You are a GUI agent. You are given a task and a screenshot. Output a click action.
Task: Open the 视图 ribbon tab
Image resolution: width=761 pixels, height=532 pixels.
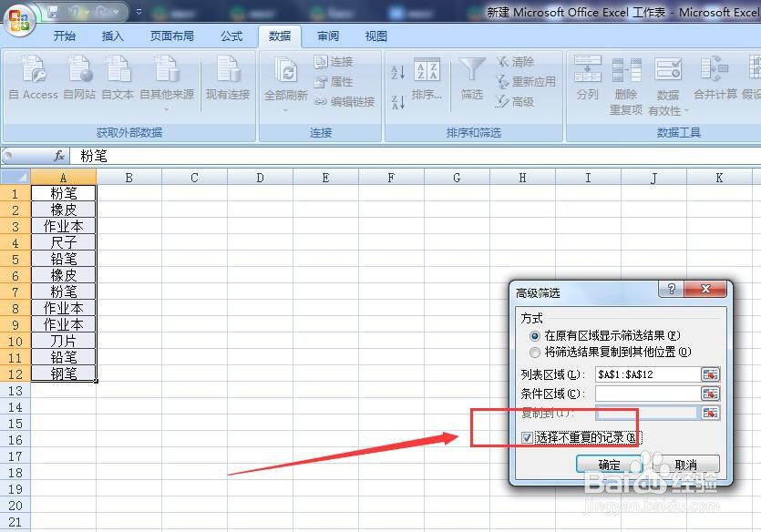(x=375, y=36)
